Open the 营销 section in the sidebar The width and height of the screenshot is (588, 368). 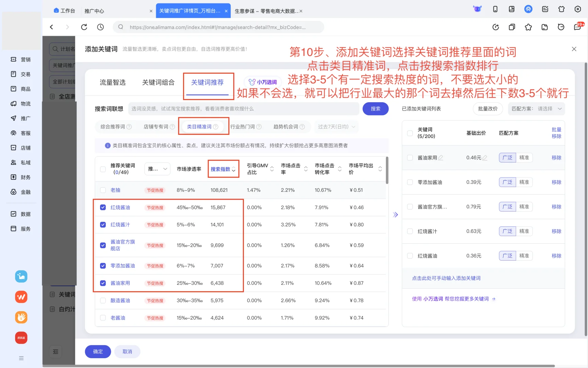pos(21,59)
